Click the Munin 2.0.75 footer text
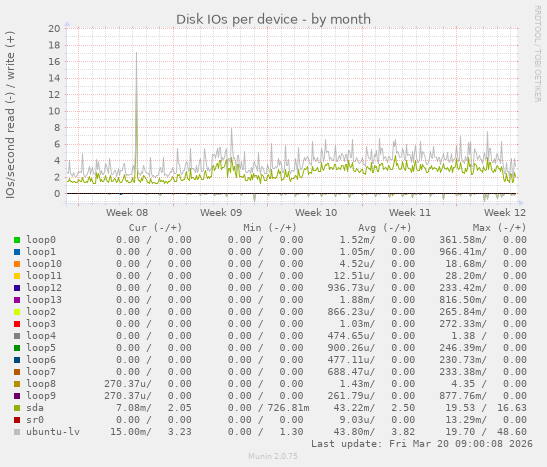Viewport: 547px width, 467px height. pyautogui.click(x=273, y=456)
